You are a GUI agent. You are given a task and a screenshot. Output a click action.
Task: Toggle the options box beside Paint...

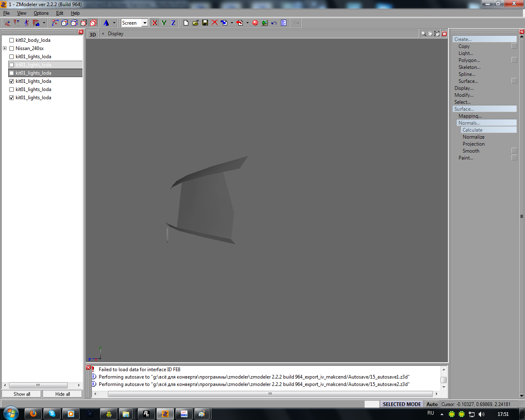tap(514, 158)
